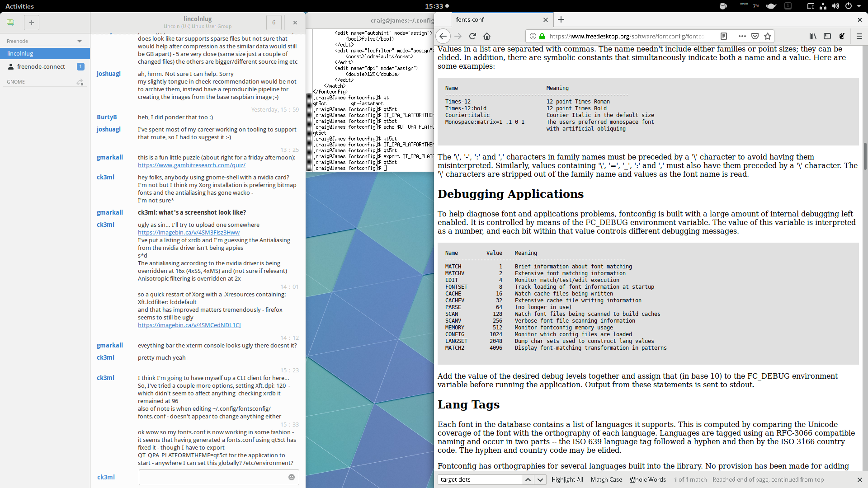The width and height of the screenshot is (868, 488).
Task: Click gmarkall's nickname beside the quiz message
Action: coord(110,157)
